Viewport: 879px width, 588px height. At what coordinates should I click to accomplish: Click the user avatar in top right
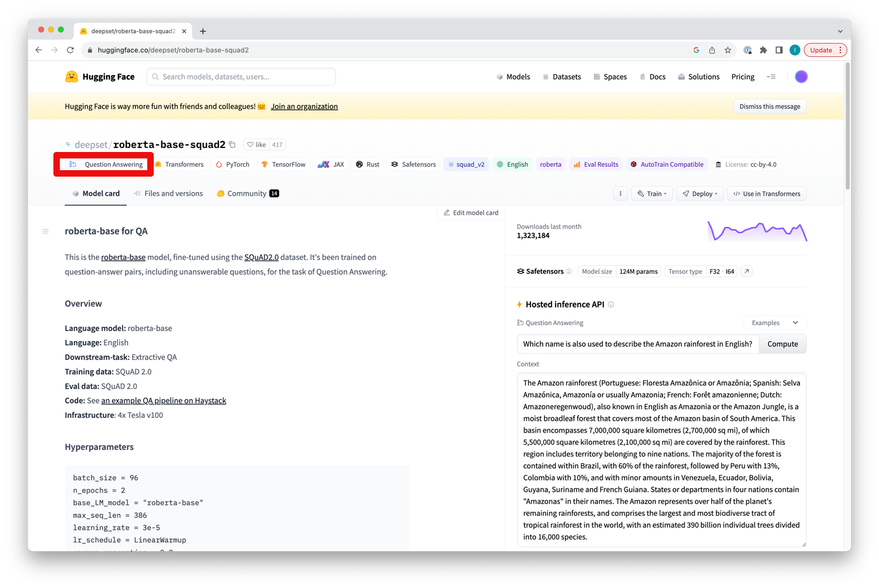click(x=800, y=77)
